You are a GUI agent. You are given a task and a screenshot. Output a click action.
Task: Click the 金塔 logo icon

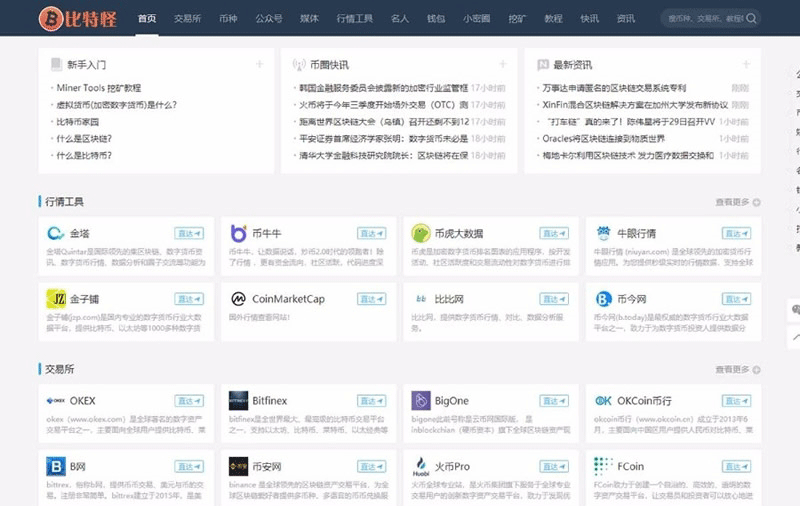(55, 234)
